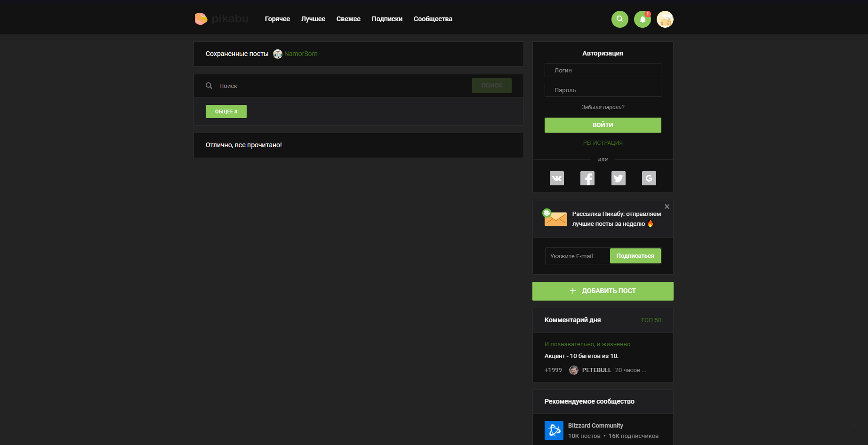Screen dimensions: 868x445
Task: Sign in with Facebook icon
Action: coord(587,178)
